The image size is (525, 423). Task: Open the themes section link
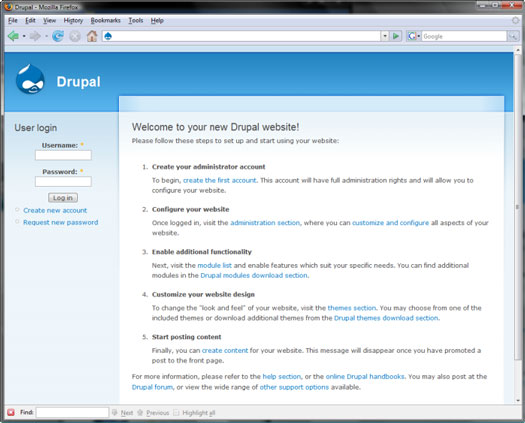(352, 308)
